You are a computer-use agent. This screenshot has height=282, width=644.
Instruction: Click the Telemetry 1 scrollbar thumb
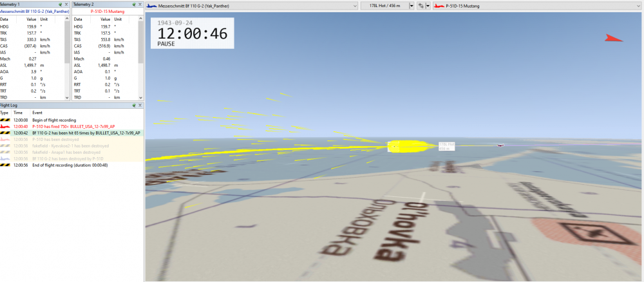pos(67,42)
